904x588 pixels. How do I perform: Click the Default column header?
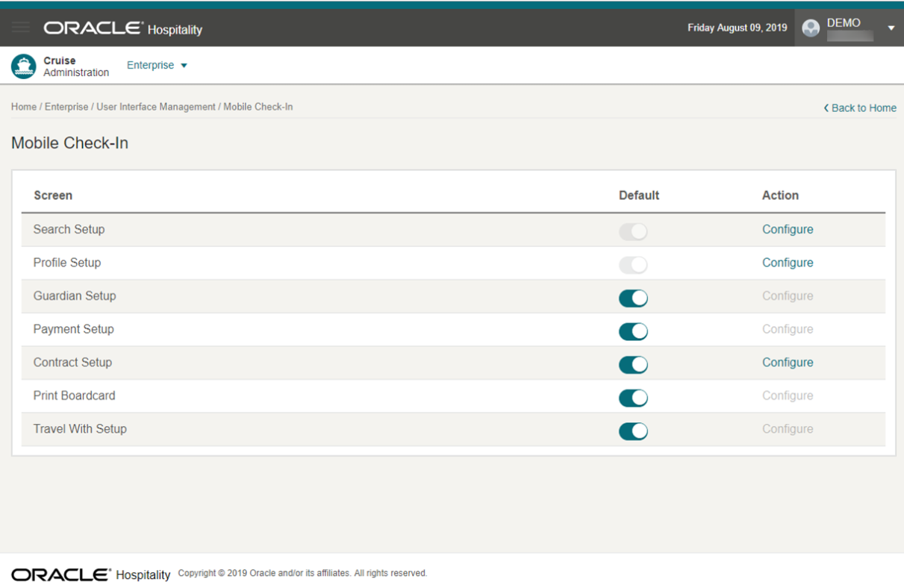click(x=639, y=196)
